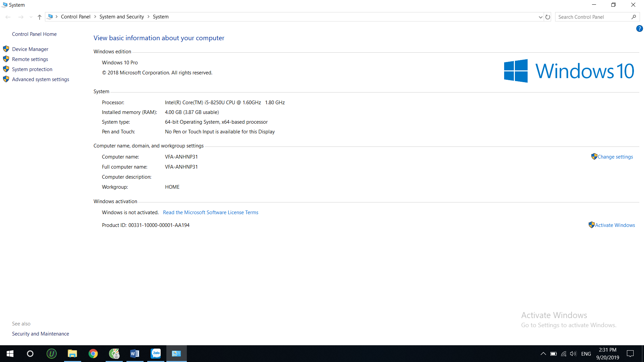This screenshot has height=362, width=644.
Task: Click the shield icon next to Change settings
Action: click(594, 157)
